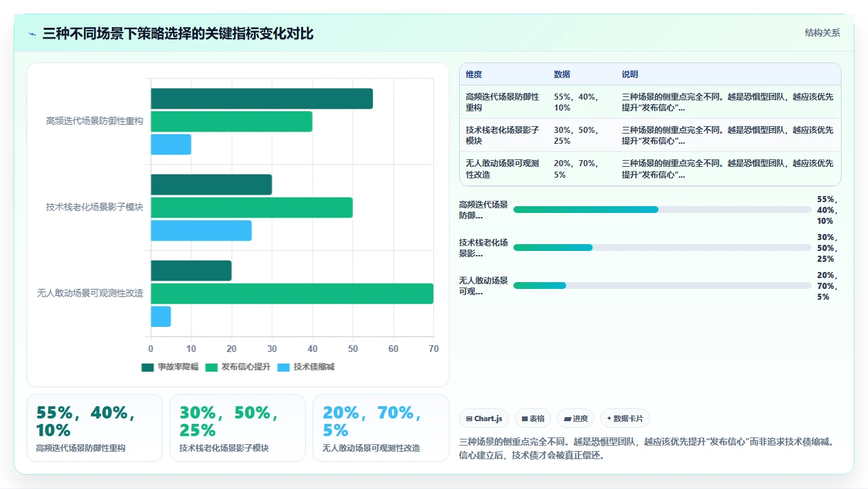Click the 事故率降幅 bar for 高频迭代场景
The height and width of the screenshot is (489, 868).
click(x=262, y=98)
